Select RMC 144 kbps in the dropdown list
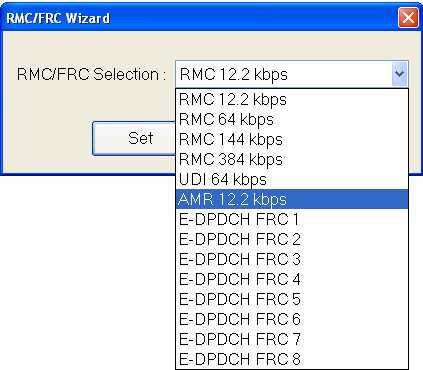Image resolution: width=423 pixels, height=370 pixels. tap(292, 139)
